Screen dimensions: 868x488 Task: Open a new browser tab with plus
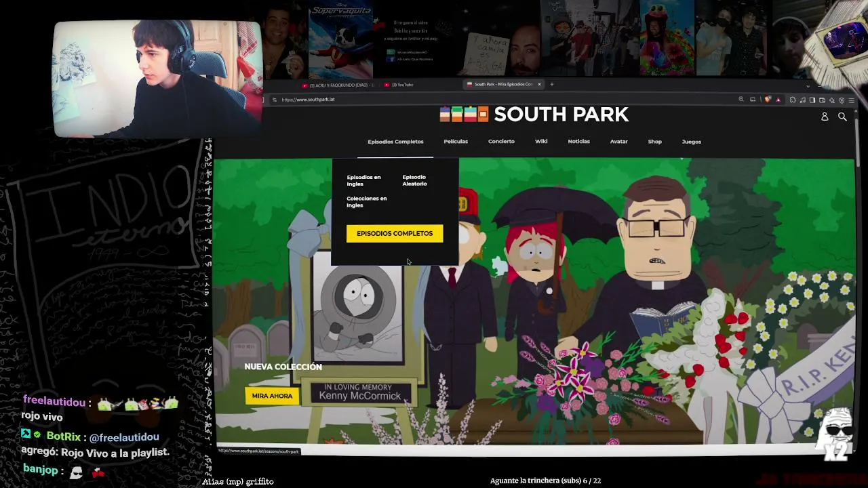(x=552, y=84)
